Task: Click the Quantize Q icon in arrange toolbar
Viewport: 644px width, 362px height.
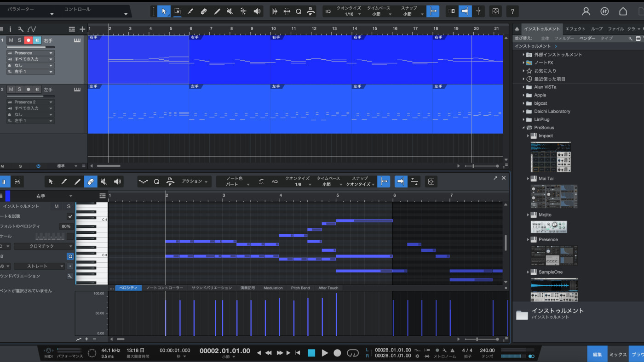Action: pos(299,11)
